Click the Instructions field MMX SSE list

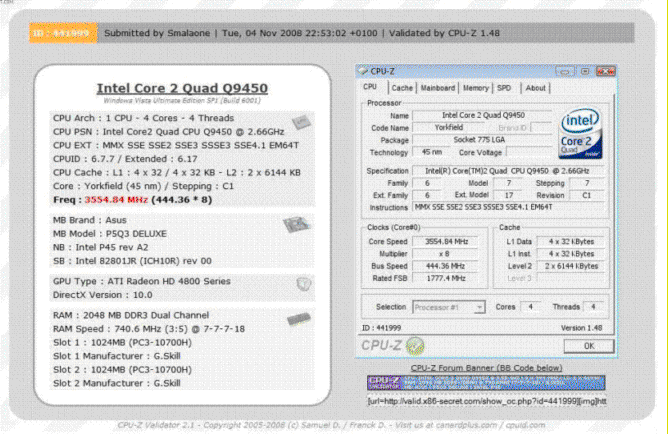508,207
